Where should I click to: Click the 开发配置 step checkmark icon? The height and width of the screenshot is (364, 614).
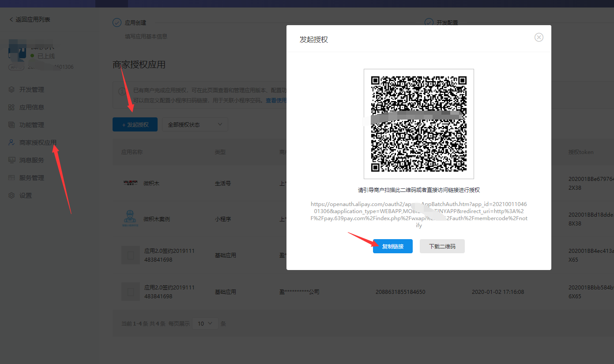429,23
